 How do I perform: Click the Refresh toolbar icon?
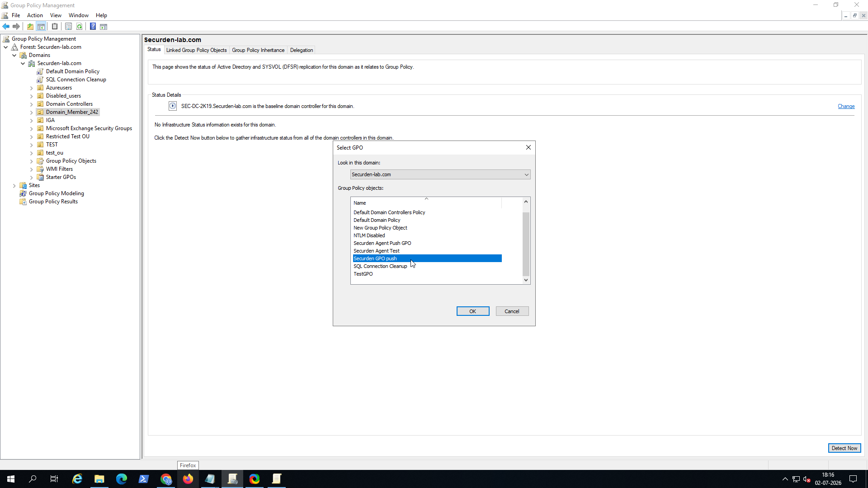80,27
